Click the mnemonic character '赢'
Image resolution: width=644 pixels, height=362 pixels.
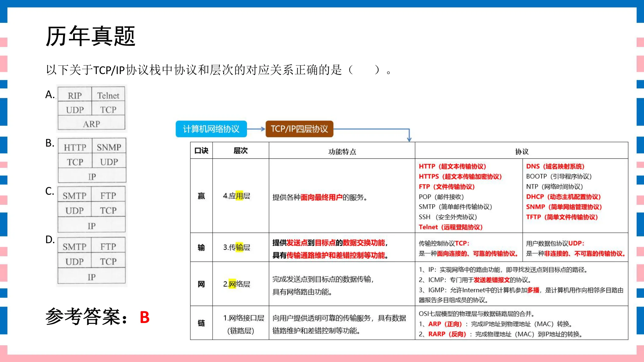click(201, 196)
